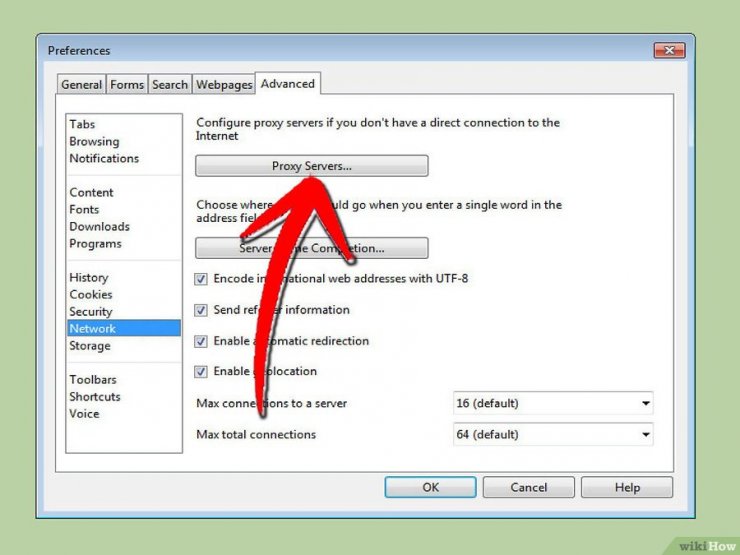The width and height of the screenshot is (740, 555).
Task: Toggle Encode international web addresses with UTF-8
Action: 201,279
